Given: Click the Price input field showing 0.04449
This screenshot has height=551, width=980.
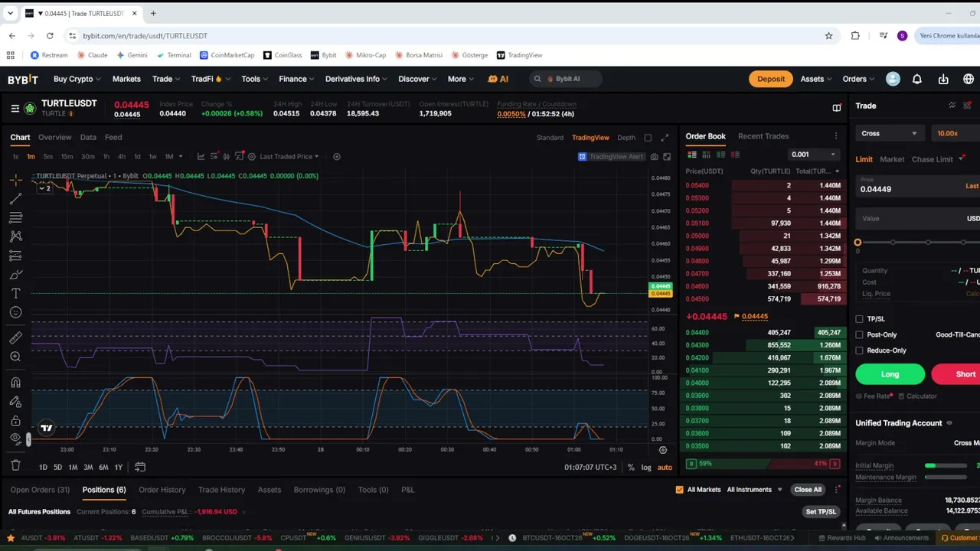Looking at the screenshot, I should click(918, 186).
